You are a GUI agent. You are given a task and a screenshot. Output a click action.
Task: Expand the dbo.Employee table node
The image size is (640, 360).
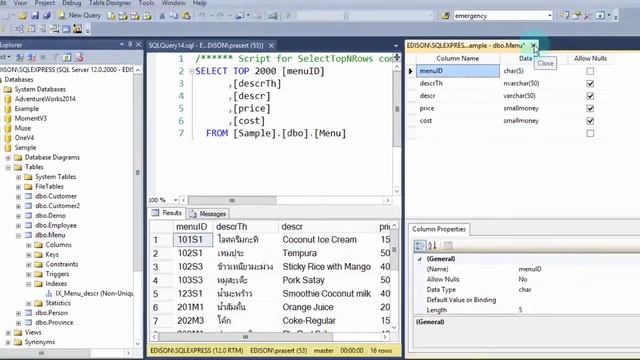coord(18,226)
